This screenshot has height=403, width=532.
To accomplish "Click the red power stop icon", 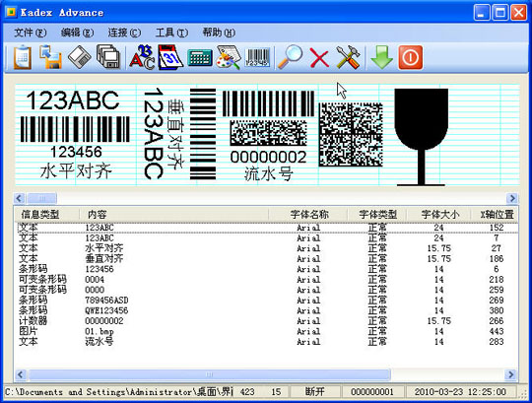I will coord(411,58).
